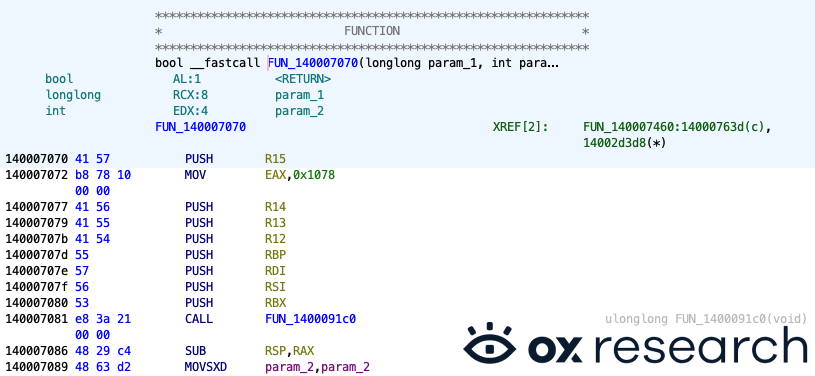Image resolution: width=815 pixels, height=376 pixels.
Task: Click the AL:1 return storage entry
Action: point(187,80)
